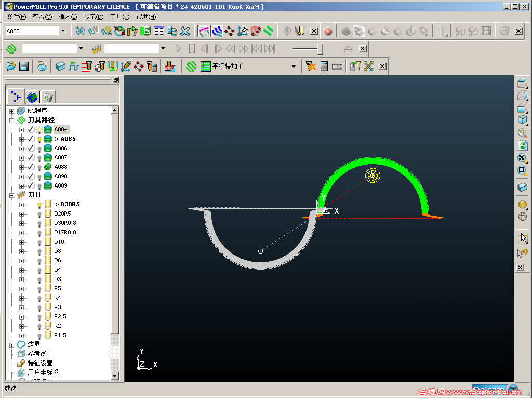This screenshot has height=399, width=532.
Task: Toggle light bulb visibility for tool D10
Action: [x=39, y=242]
